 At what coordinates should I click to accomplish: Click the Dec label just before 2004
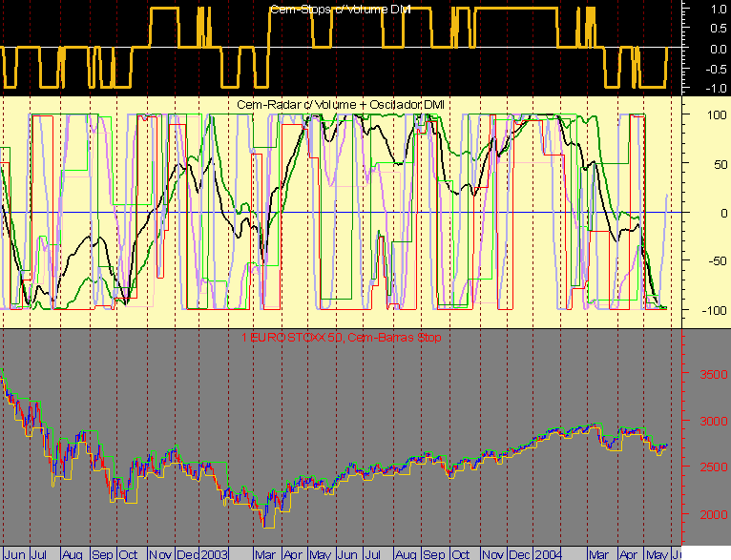pos(519,554)
